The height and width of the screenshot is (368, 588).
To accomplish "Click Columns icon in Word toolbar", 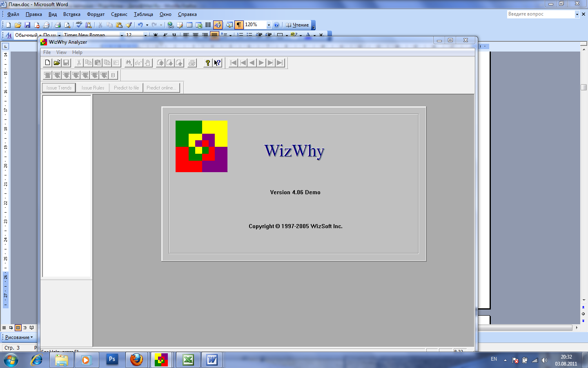I will (x=208, y=25).
